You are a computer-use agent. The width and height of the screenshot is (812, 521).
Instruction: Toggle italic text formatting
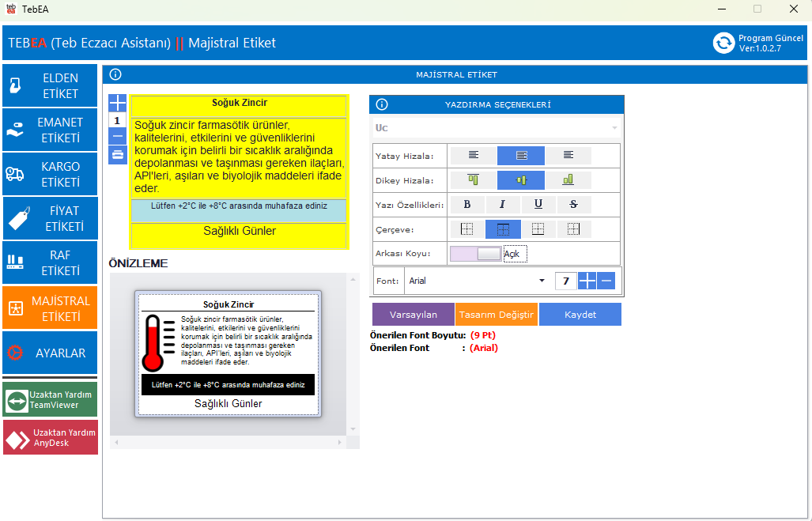pyautogui.click(x=502, y=205)
